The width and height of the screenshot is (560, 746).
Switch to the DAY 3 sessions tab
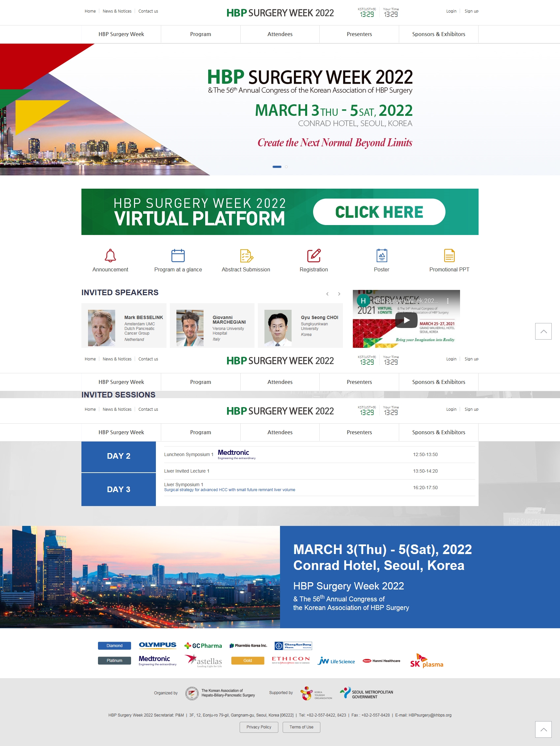[x=118, y=490]
